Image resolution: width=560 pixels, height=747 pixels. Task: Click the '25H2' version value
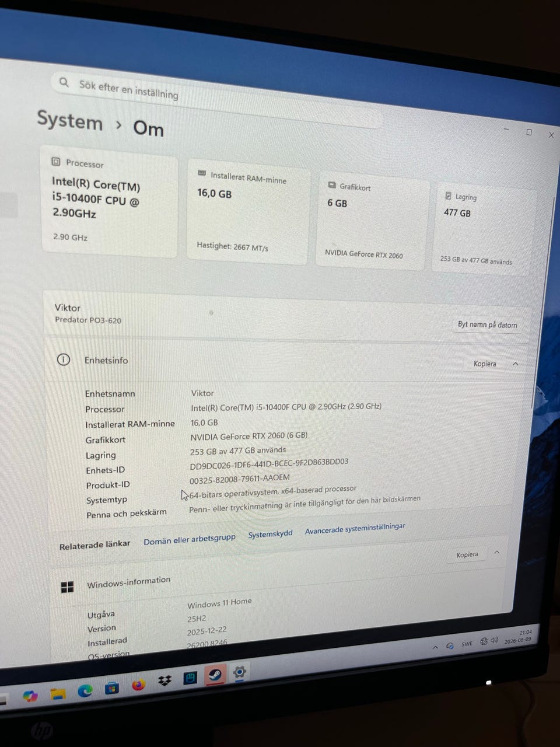pos(197,618)
